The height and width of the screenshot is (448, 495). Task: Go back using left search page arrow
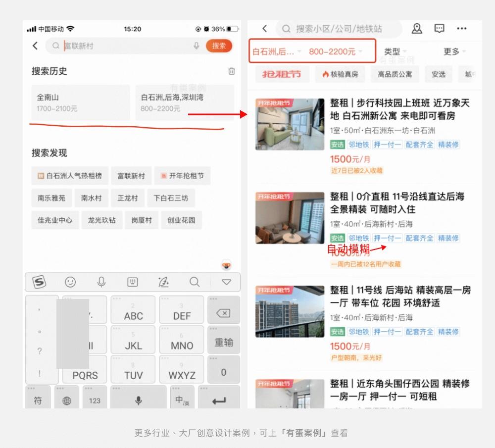pos(35,46)
